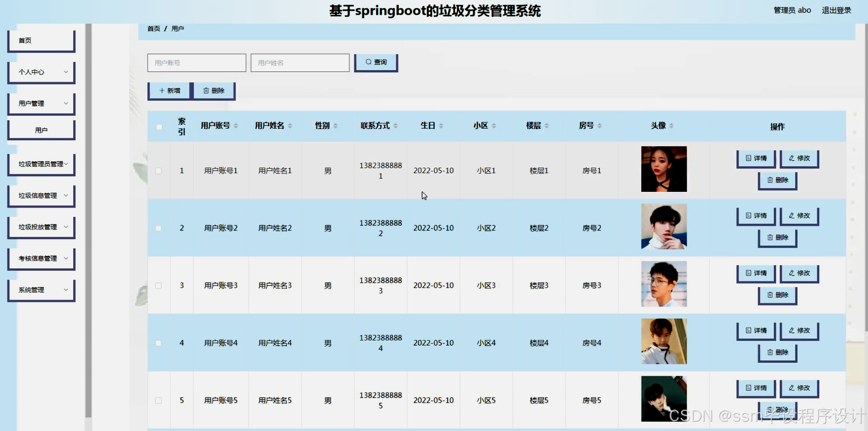Image resolution: width=868 pixels, height=431 pixels.
Task: Switch to 首页 via the breadcrumb
Action: (153, 28)
